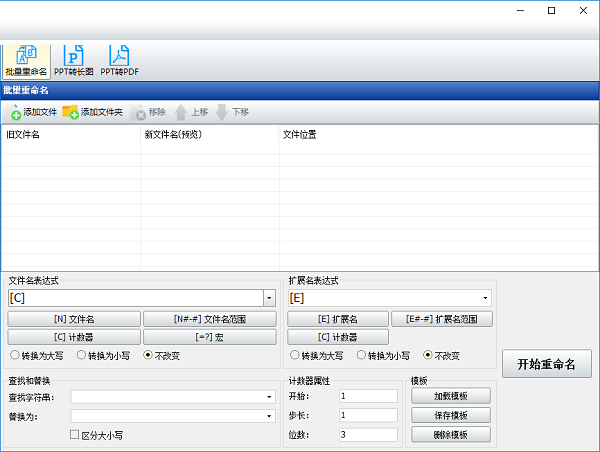Expand the 扩展名表达式 dropdown

pyautogui.click(x=487, y=298)
